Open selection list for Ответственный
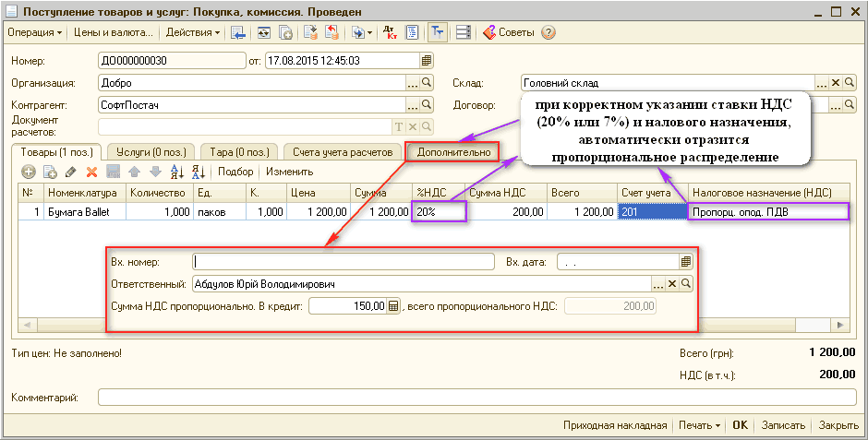 pyautogui.click(x=658, y=284)
